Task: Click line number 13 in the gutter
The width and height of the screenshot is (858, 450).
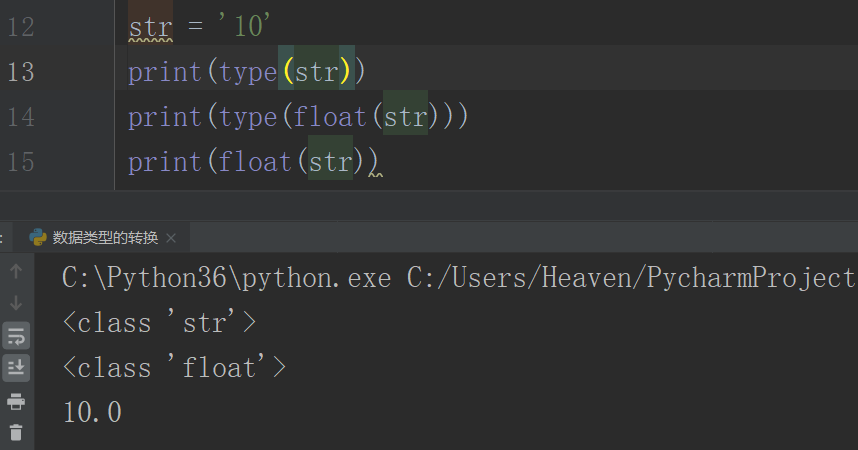Action: pos(21,72)
